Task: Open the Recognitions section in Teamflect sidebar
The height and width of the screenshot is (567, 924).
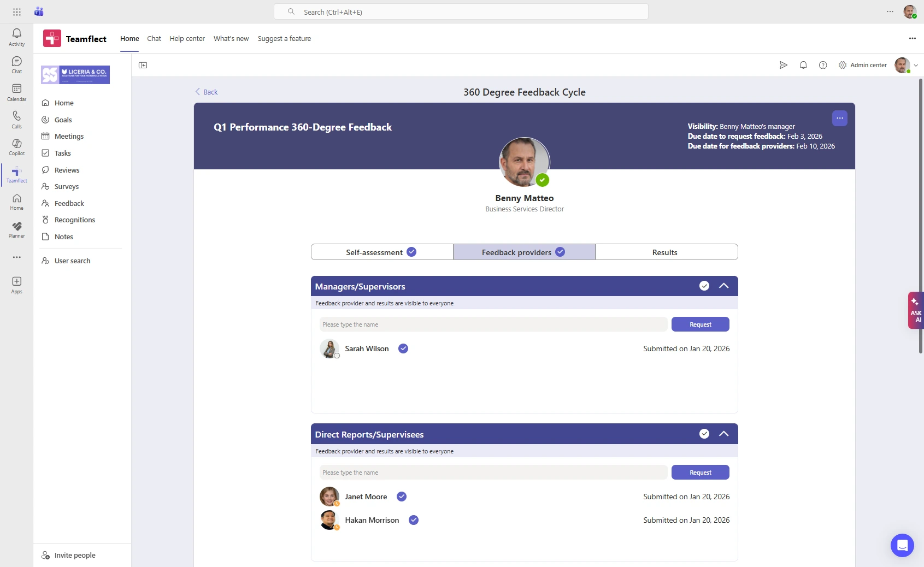Action: click(x=75, y=220)
